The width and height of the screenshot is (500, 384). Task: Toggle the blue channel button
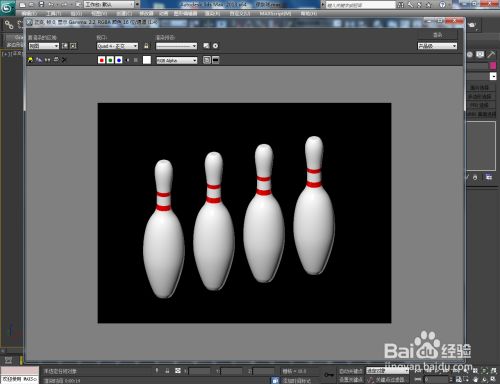(x=119, y=60)
